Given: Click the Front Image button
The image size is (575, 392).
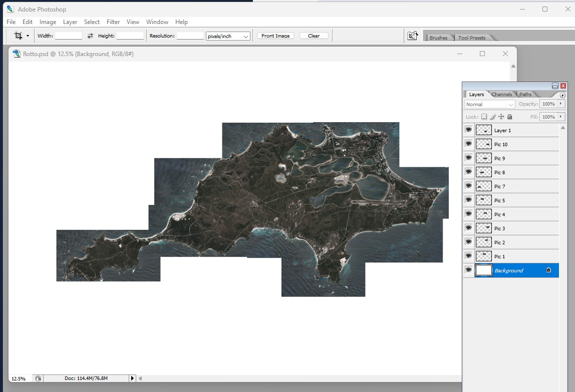Looking at the screenshot, I should (x=275, y=36).
